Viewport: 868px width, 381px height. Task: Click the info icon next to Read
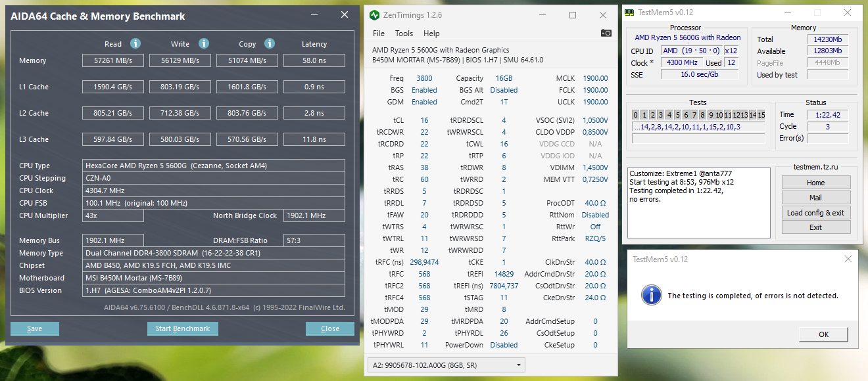click(x=135, y=43)
